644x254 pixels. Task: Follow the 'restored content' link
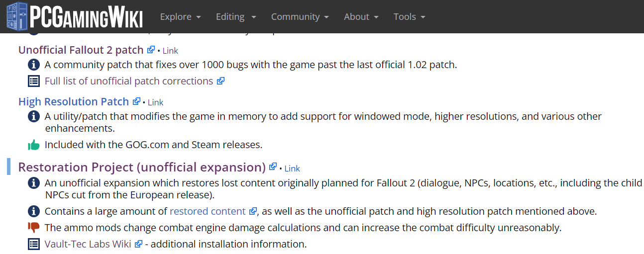point(208,211)
